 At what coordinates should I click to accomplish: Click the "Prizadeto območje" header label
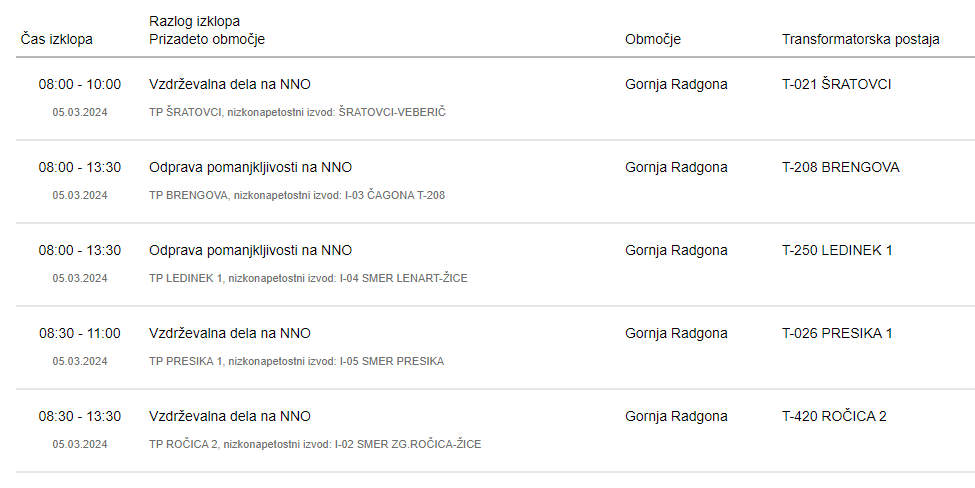(207, 39)
